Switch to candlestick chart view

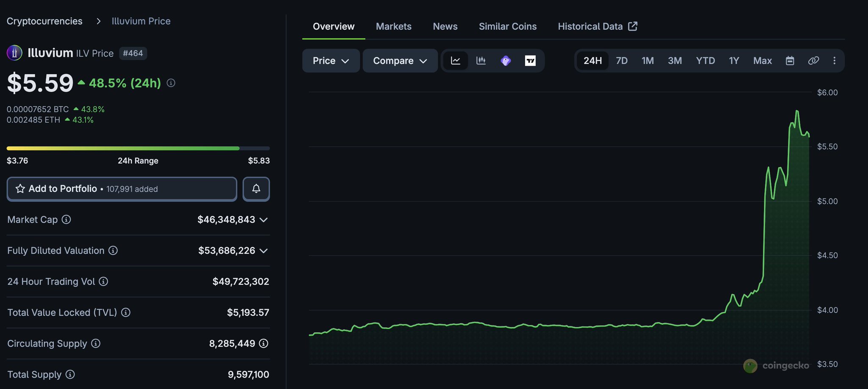[481, 61]
